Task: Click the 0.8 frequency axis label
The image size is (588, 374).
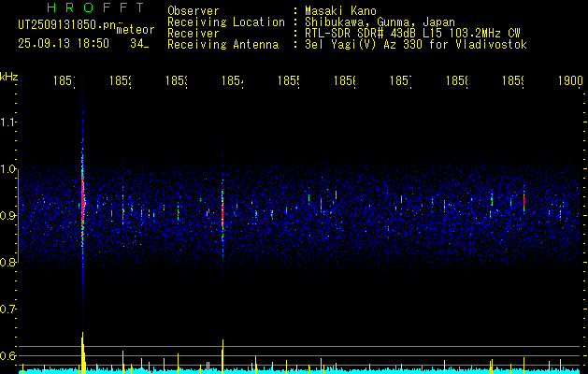Action: (x=8, y=262)
